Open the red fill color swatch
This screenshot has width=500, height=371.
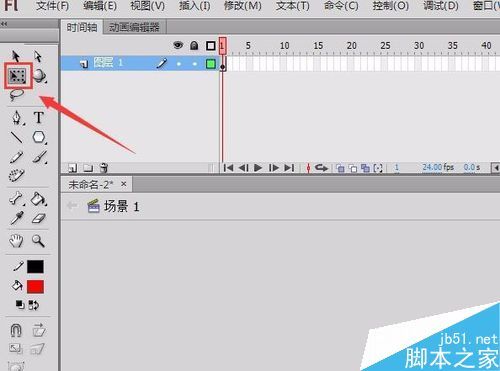35,287
